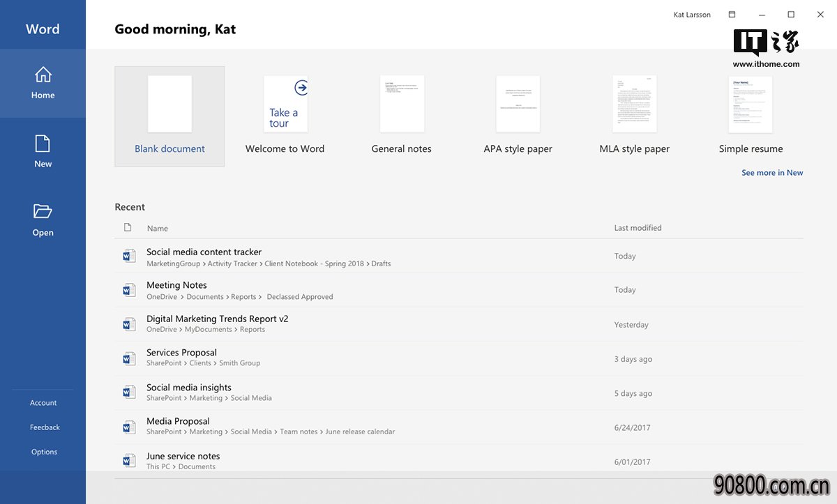
Task: Sort recent files by the Name column header
Action: pos(158,228)
